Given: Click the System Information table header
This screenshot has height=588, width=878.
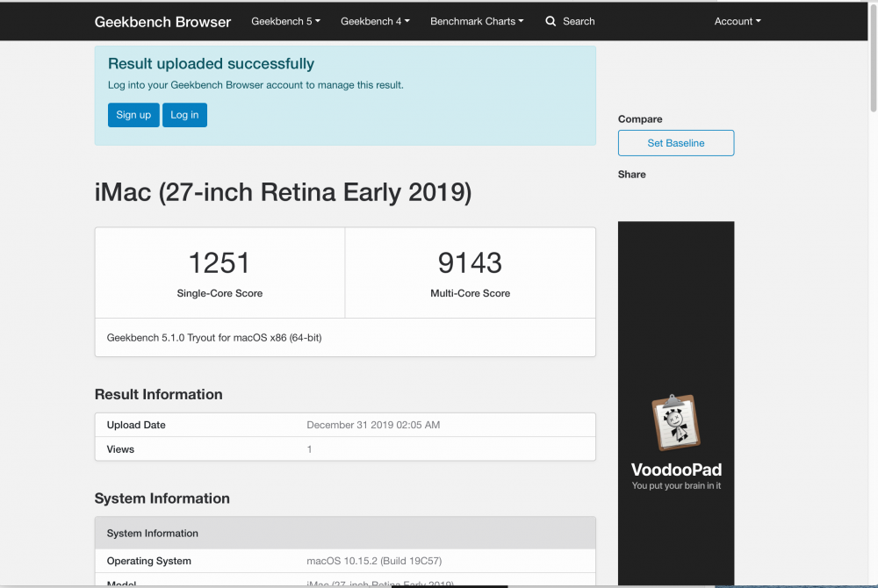Looking at the screenshot, I should 345,534.
